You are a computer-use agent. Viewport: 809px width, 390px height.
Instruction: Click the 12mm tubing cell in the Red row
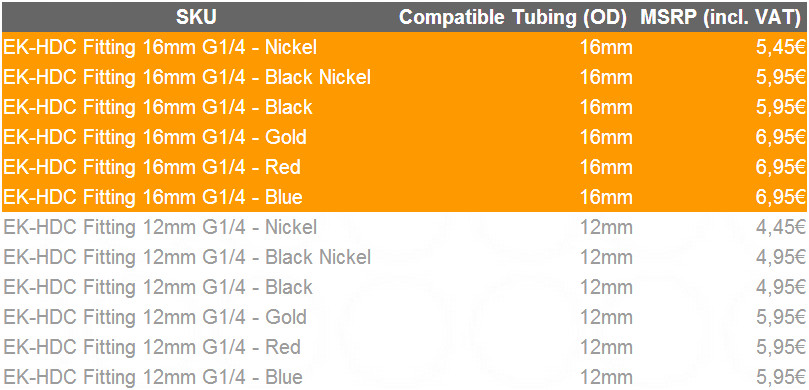[606, 347]
